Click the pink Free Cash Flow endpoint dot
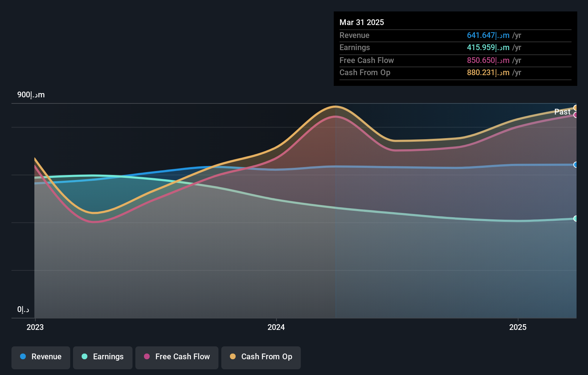 [576, 115]
